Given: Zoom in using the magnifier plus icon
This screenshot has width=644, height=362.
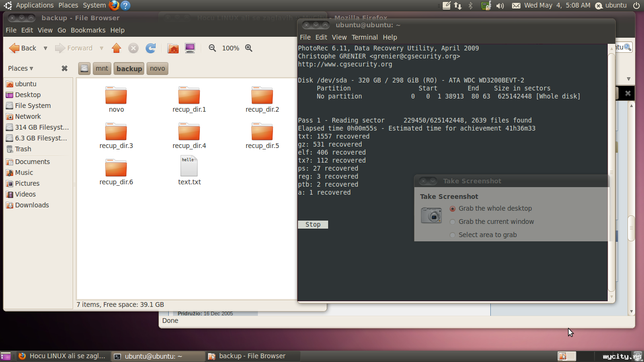Looking at the screenshot, I should tap(249, 48).
